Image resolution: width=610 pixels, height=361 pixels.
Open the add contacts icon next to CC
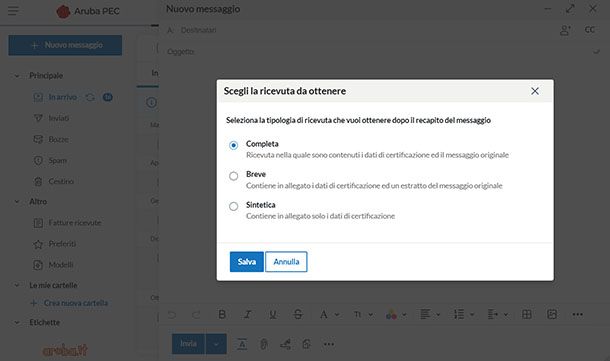[x=565, y=30]
